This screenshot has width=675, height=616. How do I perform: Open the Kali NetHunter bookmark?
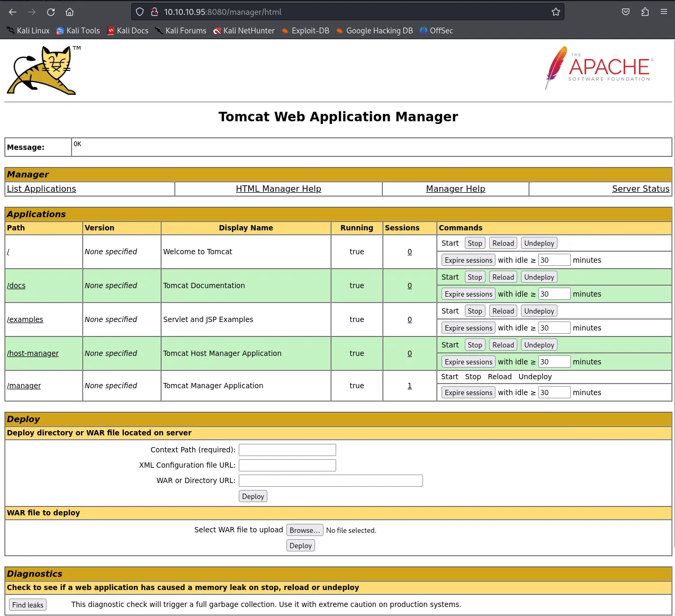(244, 31)
